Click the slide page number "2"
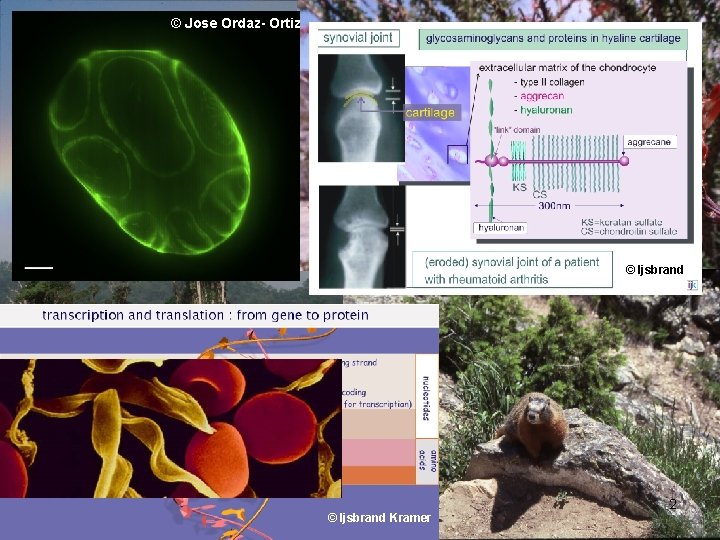 (x=673, y=504)
